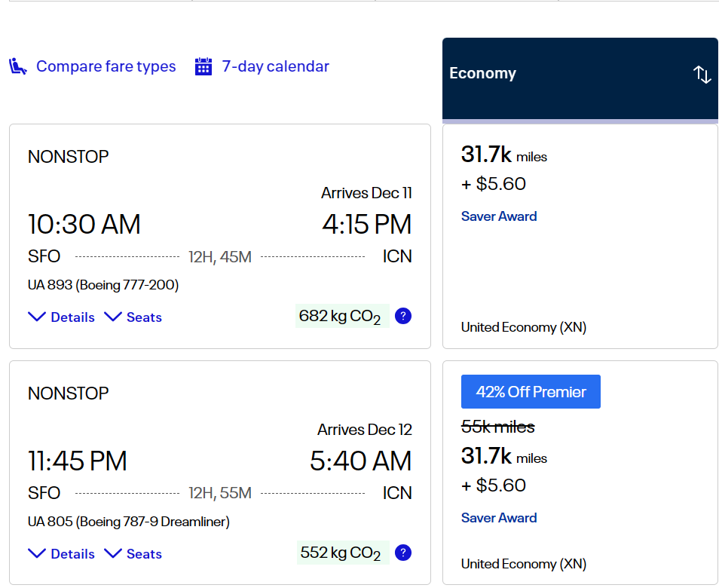Click the 42% Off Premier badge
Image resolution: width=719 pixels, height=588 pixels.
pyautogui.click(x=531, y=392)
